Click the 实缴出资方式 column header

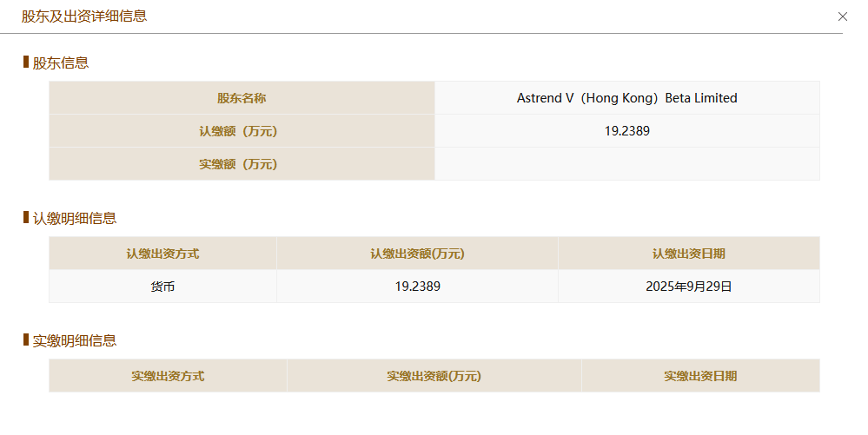168,376
